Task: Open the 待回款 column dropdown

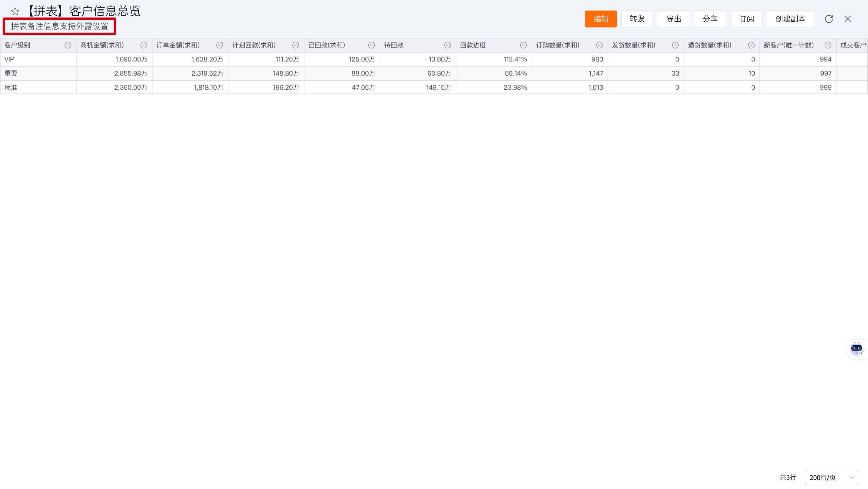Action: coord(448,45)
